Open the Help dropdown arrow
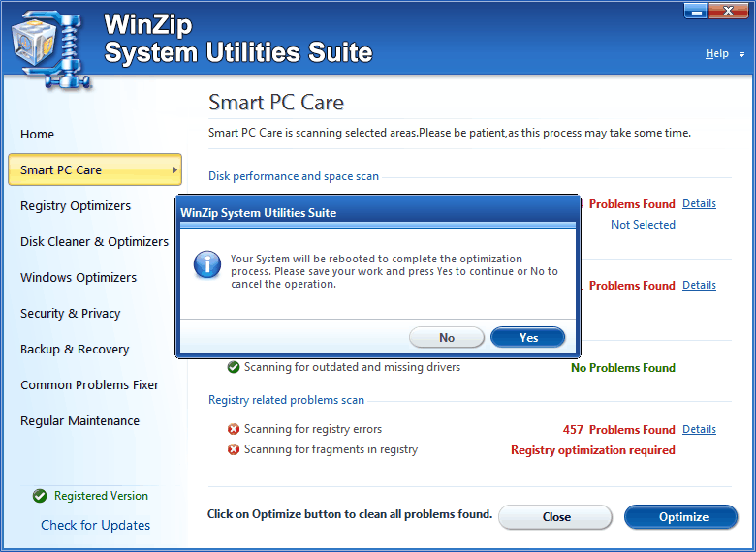This screenshot has width=756, height=552. (741, 55)
